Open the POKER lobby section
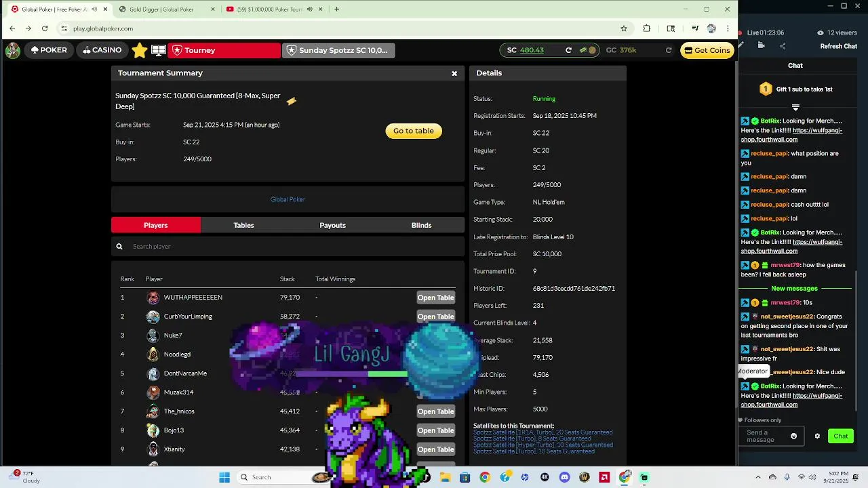 point(49,50)
